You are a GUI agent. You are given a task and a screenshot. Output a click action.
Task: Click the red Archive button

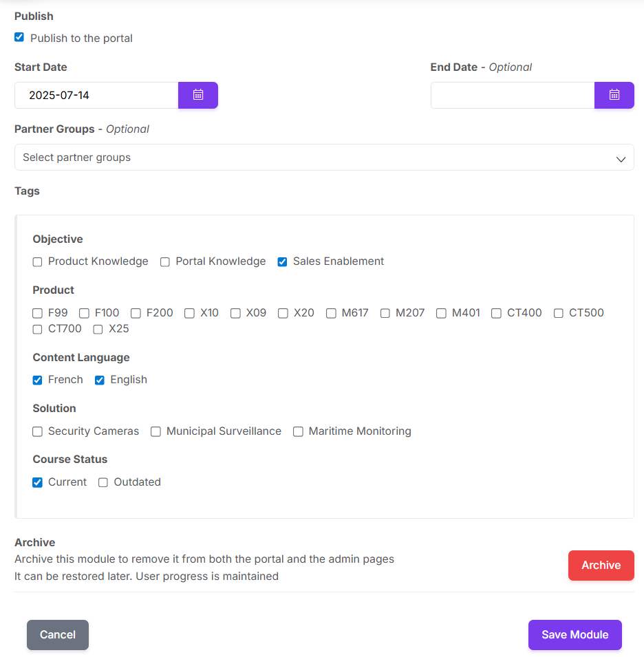pos(601,566)
